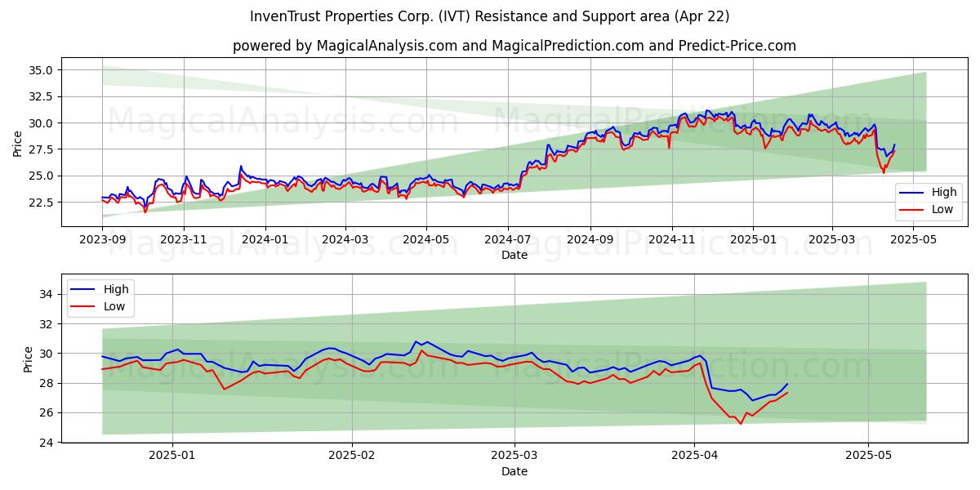Click the bottom chart's 'Date' axis label

(x=514, y=471)
